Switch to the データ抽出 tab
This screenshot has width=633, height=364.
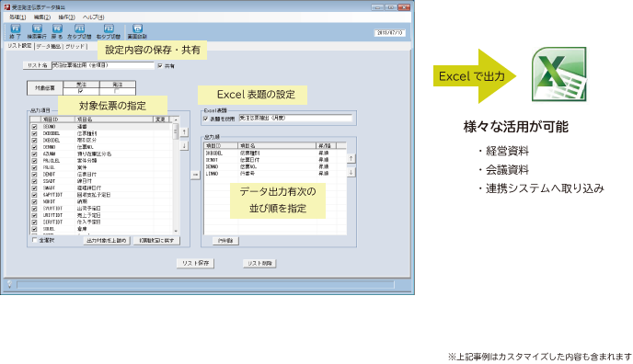49,46
